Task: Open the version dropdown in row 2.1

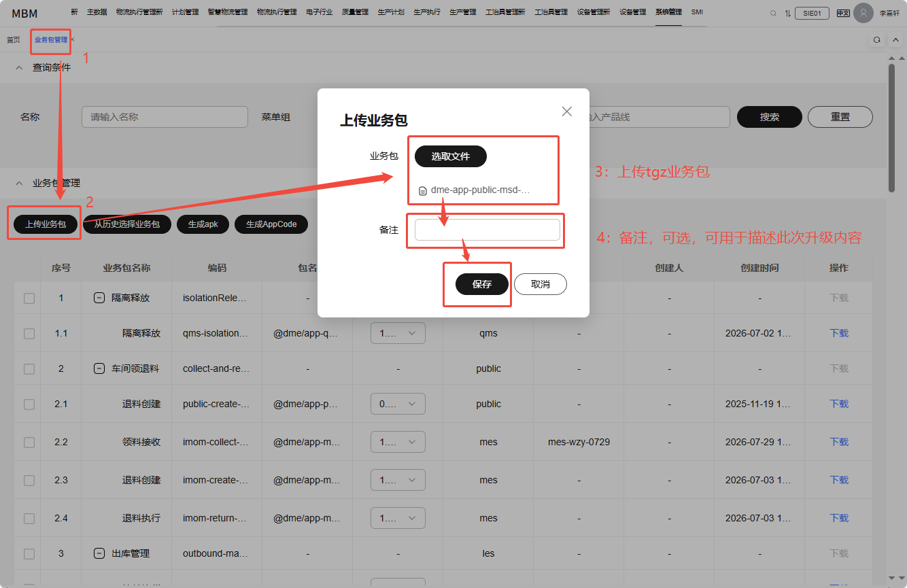Action: click(398, 404)
